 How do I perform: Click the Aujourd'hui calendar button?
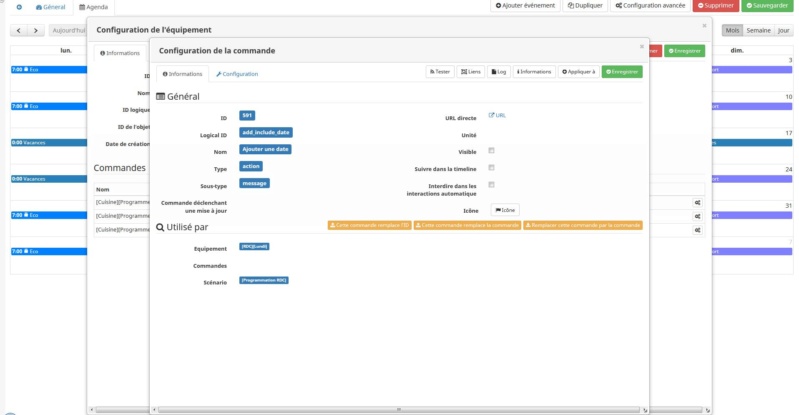coord(68,31)
